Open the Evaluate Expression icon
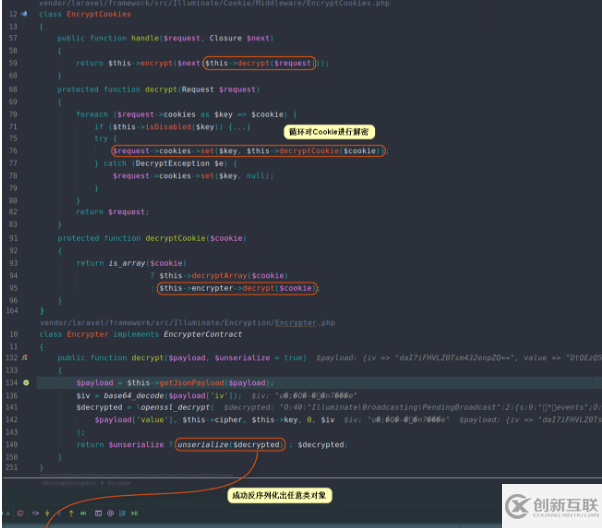602x528 pixels. [98, 513]
